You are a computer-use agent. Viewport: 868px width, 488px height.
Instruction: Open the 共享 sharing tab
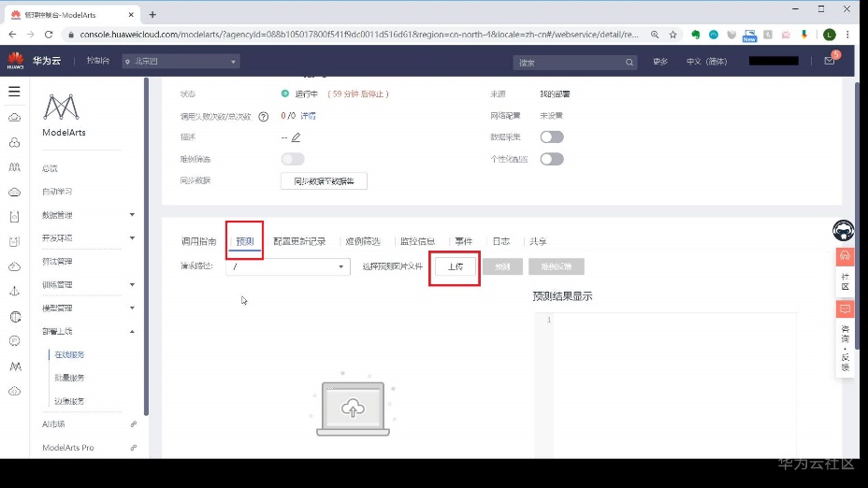(538, 241)
